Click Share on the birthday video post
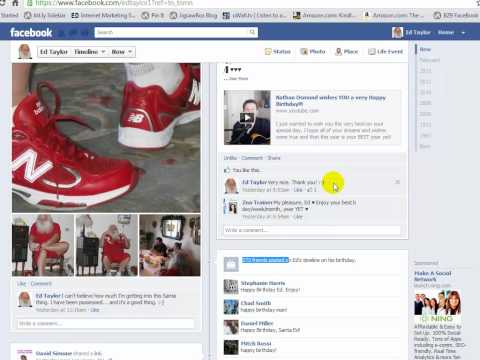The width and height of the screenshot is (480, 360). tap(274, 158)
